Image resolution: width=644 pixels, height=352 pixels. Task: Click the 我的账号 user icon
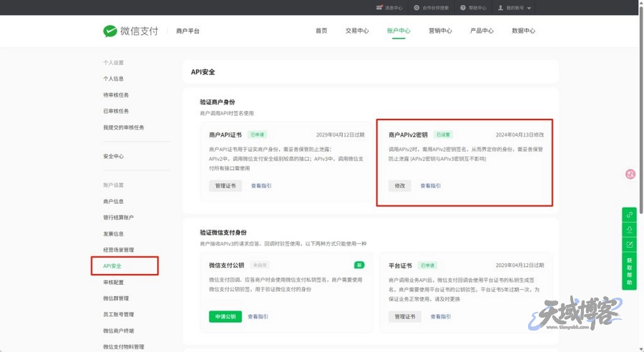pyautogui.click(x=500, y=8)
